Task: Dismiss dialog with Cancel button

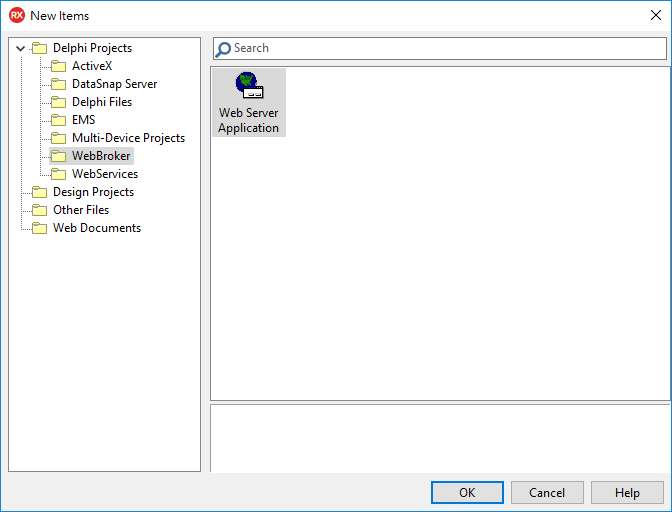Action: 547,493
